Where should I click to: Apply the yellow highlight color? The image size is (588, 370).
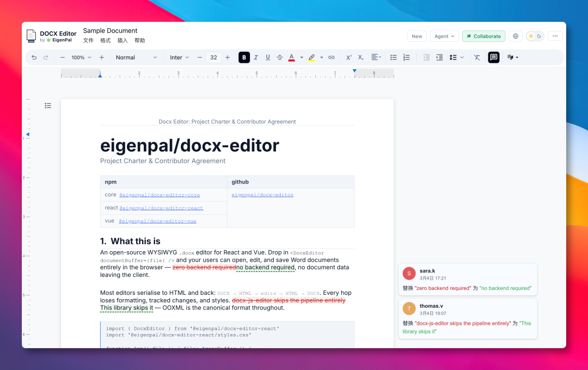[x=311, y=57]
